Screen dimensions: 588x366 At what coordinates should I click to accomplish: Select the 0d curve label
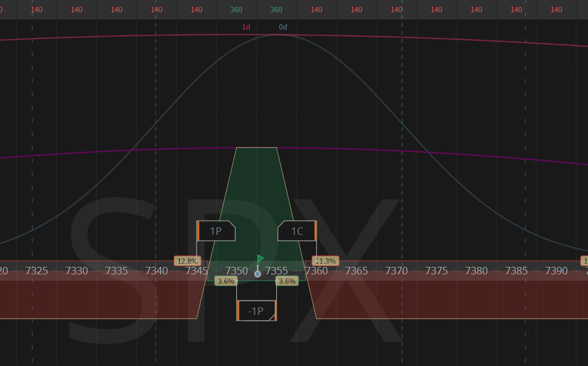[283, 27]
